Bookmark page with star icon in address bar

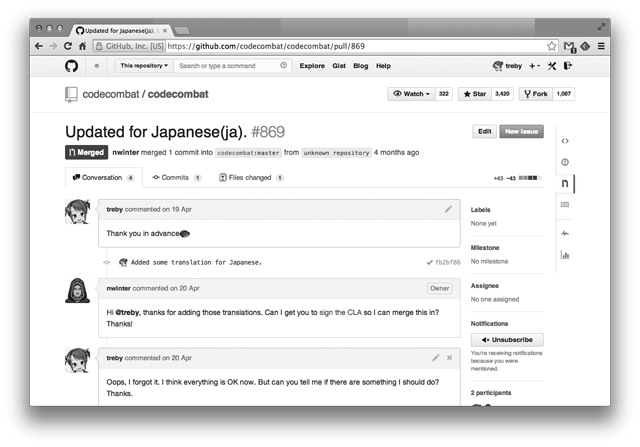coord(551,46)
